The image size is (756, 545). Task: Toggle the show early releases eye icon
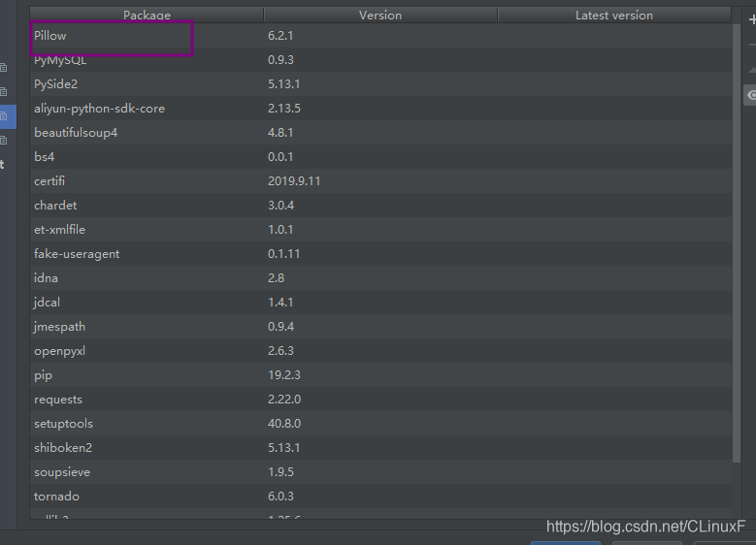(751, 95)
